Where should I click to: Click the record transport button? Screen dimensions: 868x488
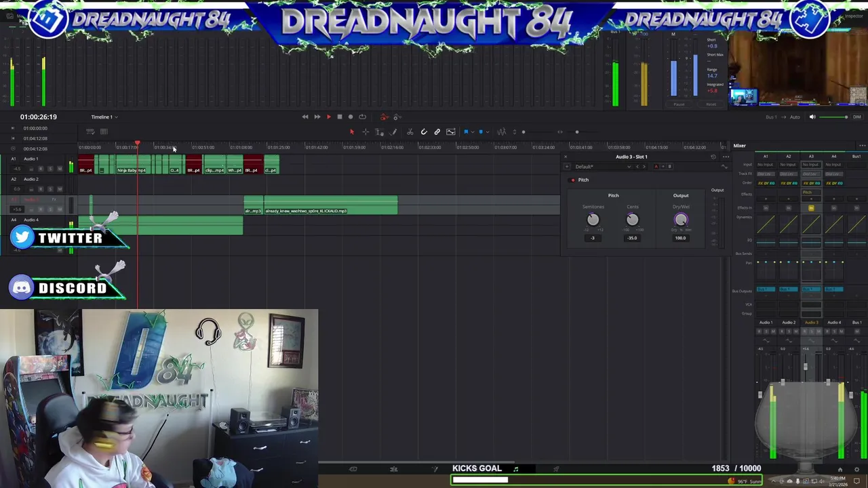click(351, 117)
